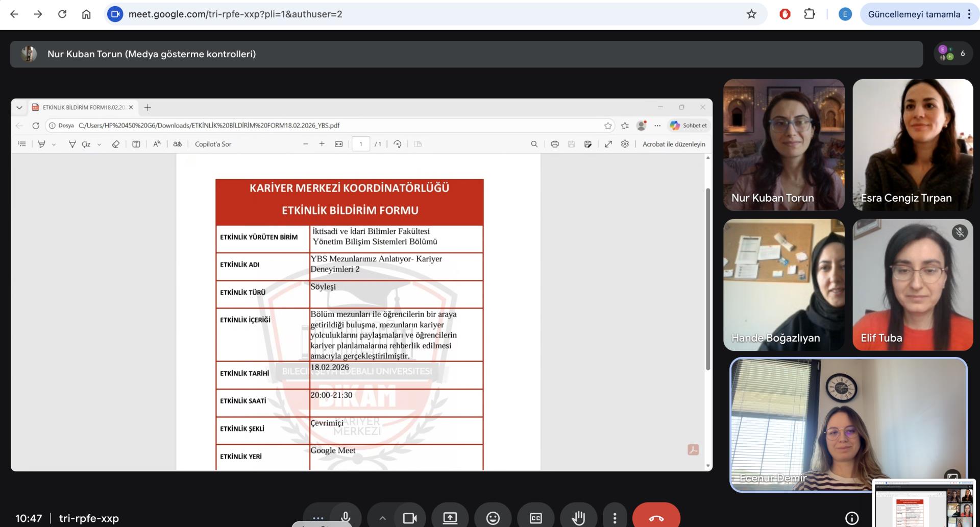Hang up with red leave call button
Image resolution: width=980 pixels, height=527 pixels.
(x=656, y=518)
